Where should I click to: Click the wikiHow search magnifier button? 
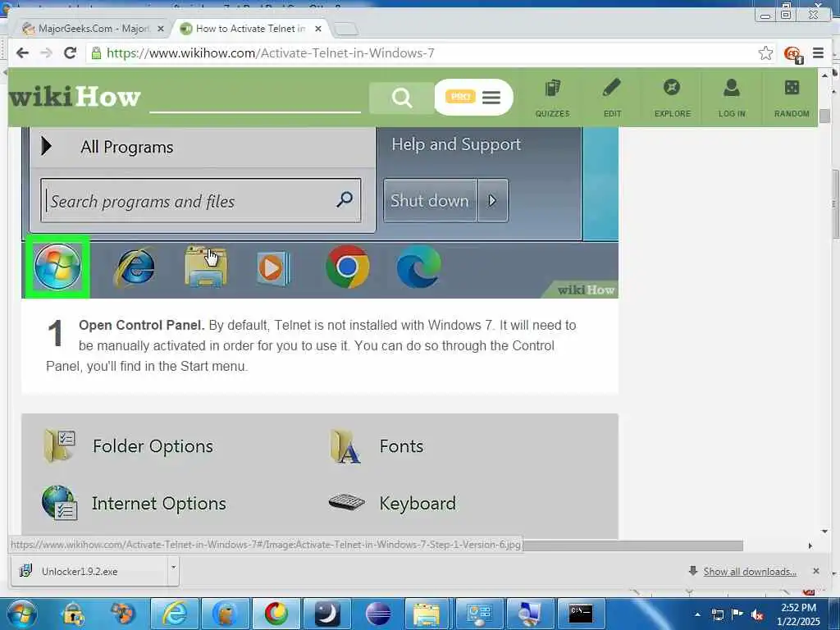coord(401,98)
